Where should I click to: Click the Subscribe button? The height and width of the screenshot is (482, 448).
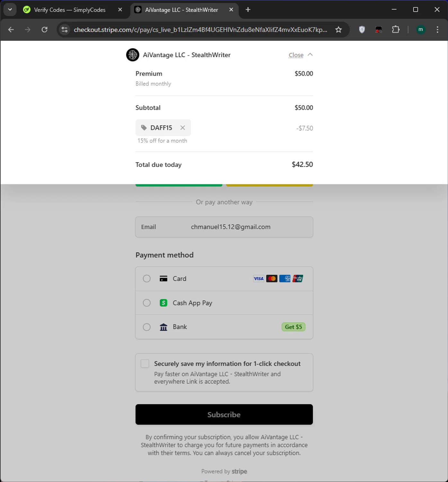click(224, 415)
